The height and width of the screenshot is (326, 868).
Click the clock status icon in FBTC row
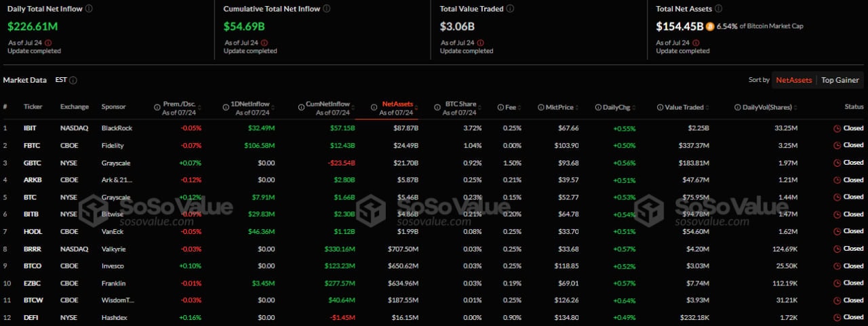point(837,145)
